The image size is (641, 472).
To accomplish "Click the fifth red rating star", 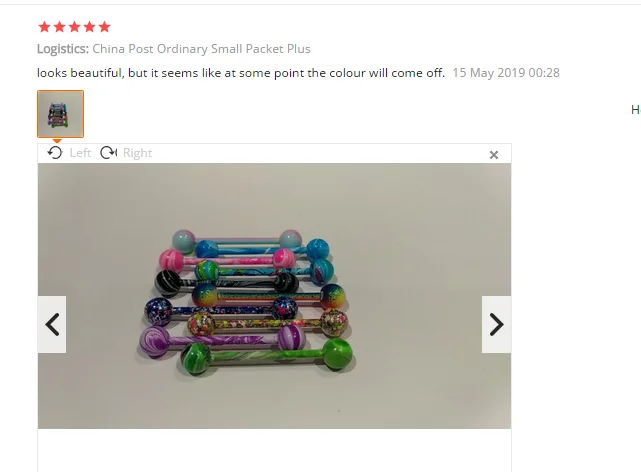I will click(x=105, y=27).
